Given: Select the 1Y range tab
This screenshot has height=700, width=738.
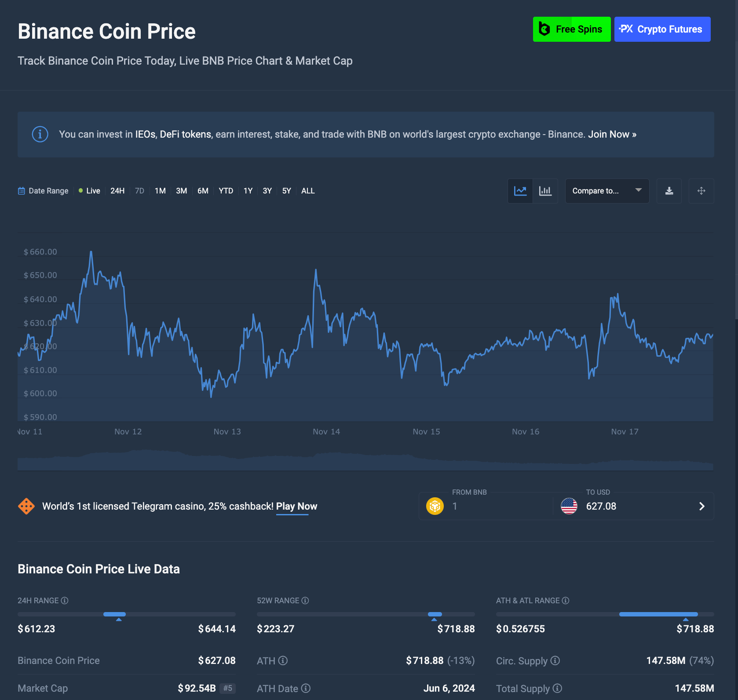Looking at the screenshot, I should (248, 191).
